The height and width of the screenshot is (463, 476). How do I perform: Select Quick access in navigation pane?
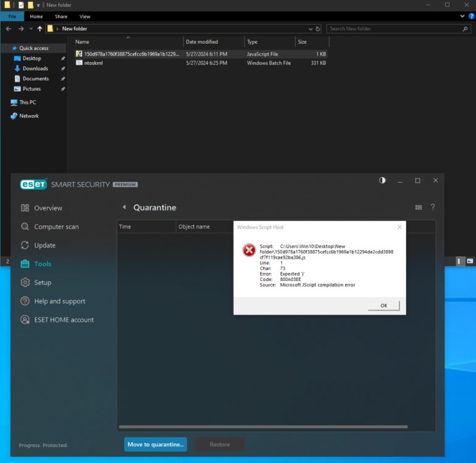(x=33, y=48)
